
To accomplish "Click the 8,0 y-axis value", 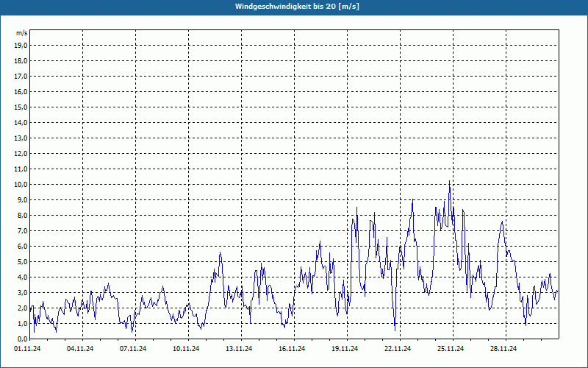I will pos(22,215).
